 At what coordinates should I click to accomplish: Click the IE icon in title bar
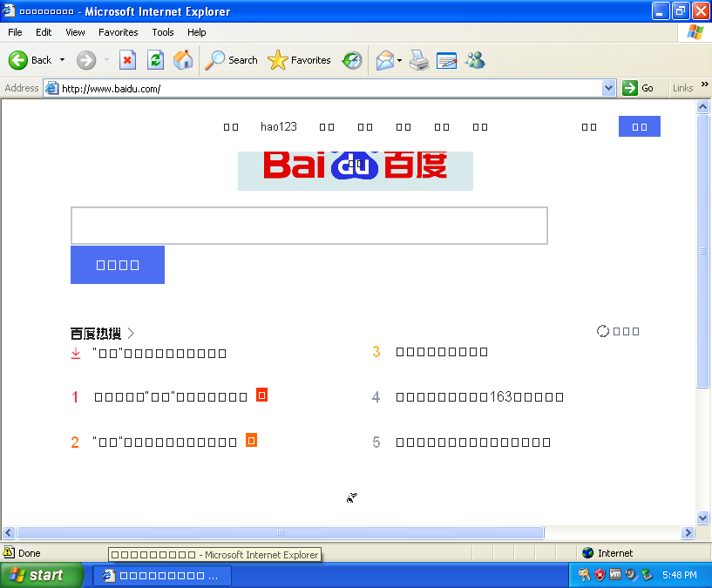tap(9, 11)
